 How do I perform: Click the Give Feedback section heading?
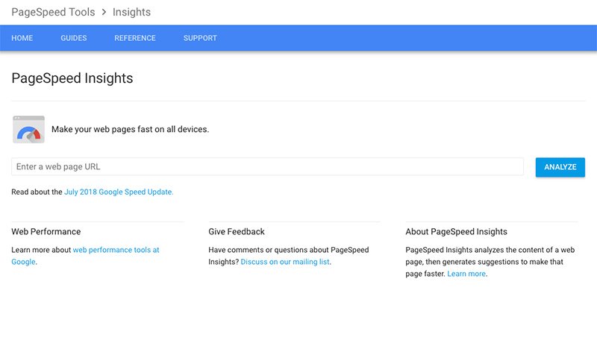237,232
